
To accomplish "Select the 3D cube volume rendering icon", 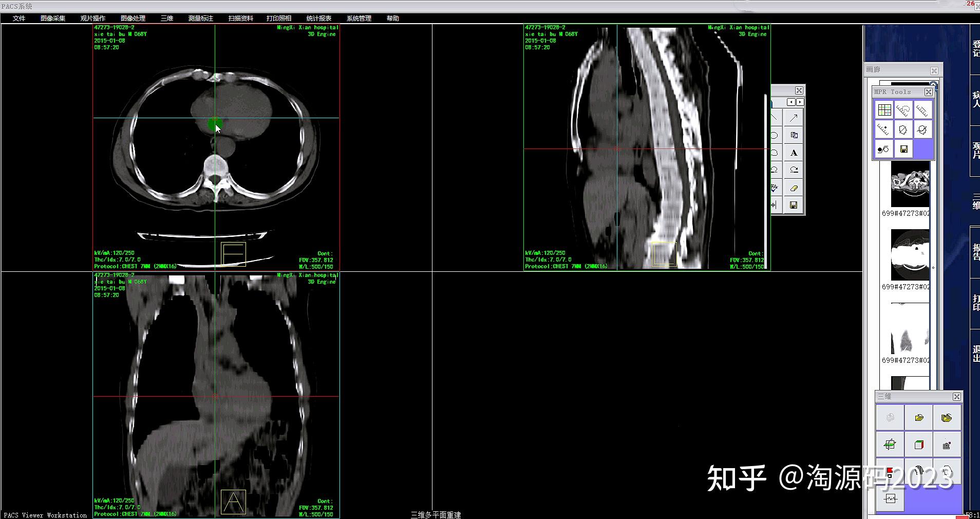I will pyautogui.click(x=919, y=444).
